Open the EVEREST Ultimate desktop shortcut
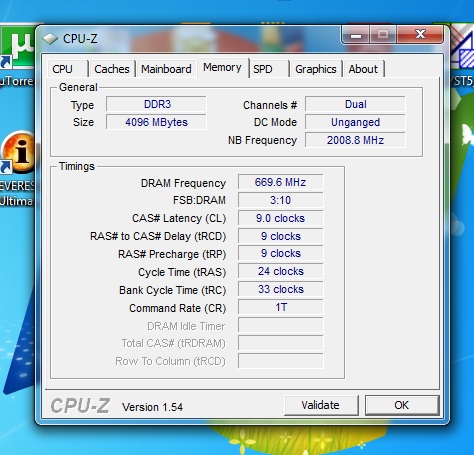 point(17,168)
